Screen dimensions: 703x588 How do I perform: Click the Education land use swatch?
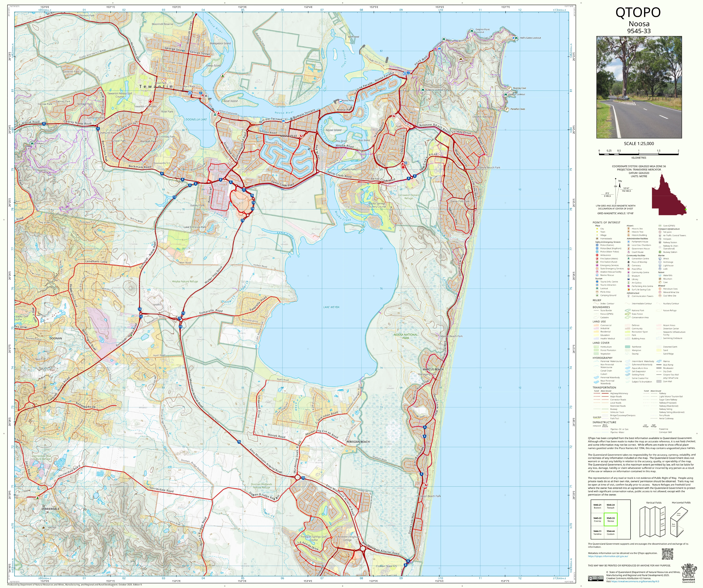pyautogui.click(x=596, y=335)
